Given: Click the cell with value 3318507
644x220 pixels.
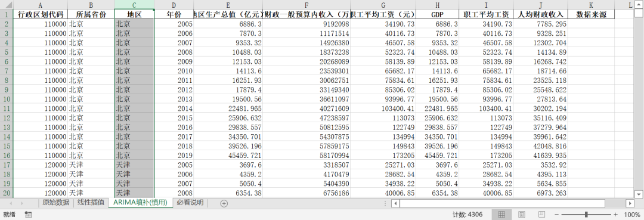Looking at the screenshot, I should [x=306, y=165].
